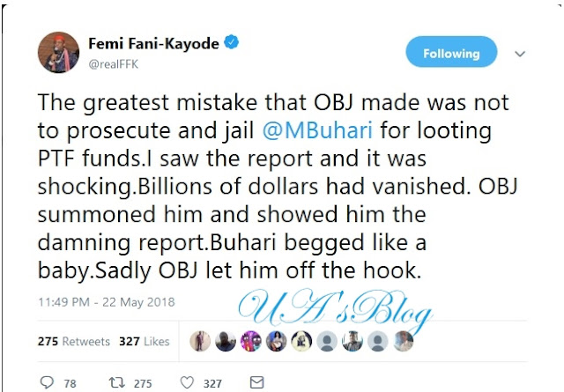This screenshot has width=564, height=392.
Task: Click the blue verified badge
Action: pyautogui.click(x=231, y=42)
